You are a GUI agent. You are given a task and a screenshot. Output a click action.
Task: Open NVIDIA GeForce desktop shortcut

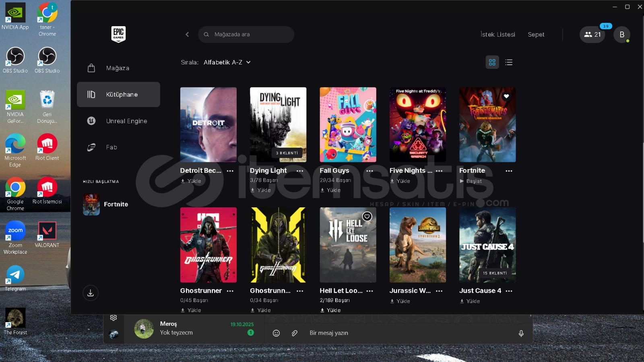click(15, 107)
